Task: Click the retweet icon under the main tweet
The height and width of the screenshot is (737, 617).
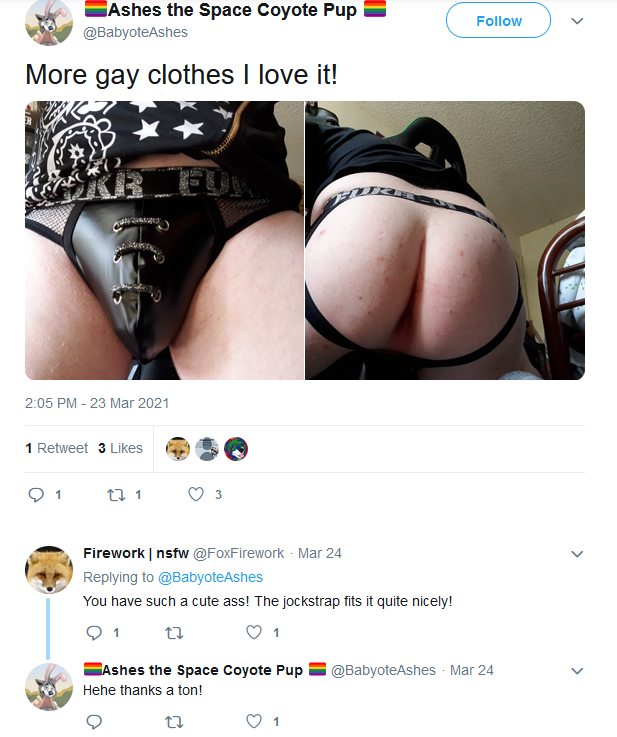Action: point(116,495)
